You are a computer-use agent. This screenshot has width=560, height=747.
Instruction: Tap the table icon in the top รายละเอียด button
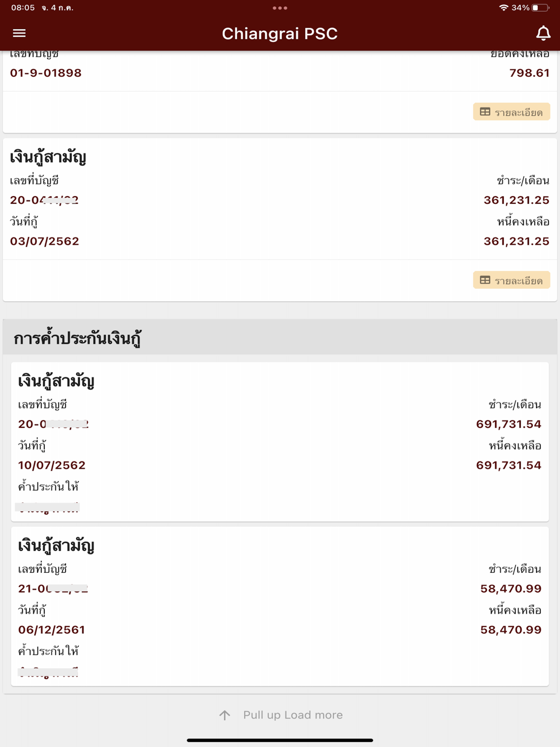pyautogui.click(x=485, y=112)
